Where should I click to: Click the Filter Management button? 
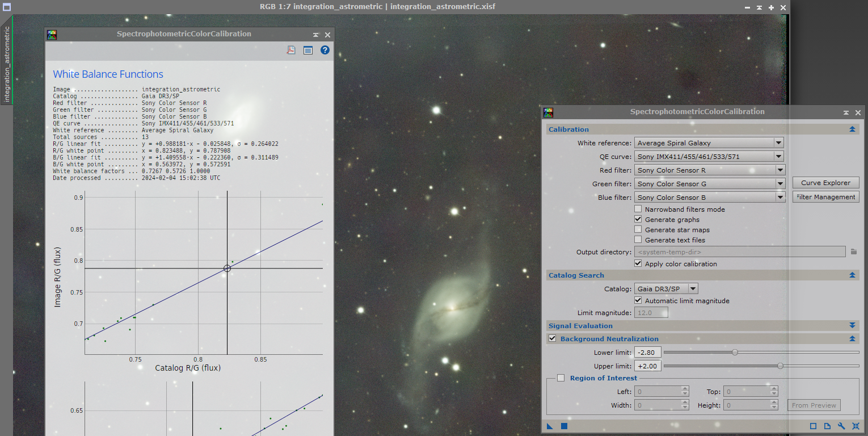(825, 197)
